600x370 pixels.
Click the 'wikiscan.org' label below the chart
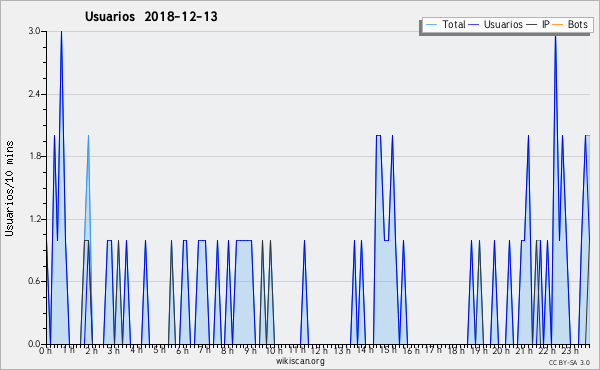(300, 361)
